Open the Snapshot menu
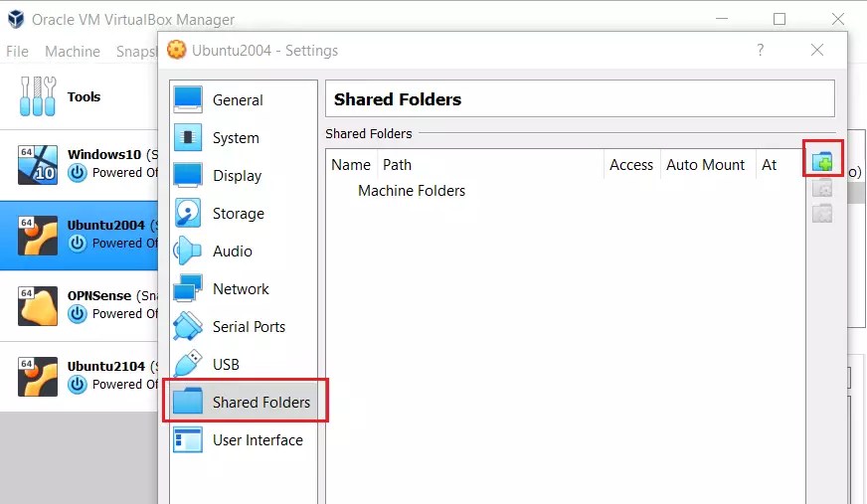Screen dimensions: 867x504 136,52
